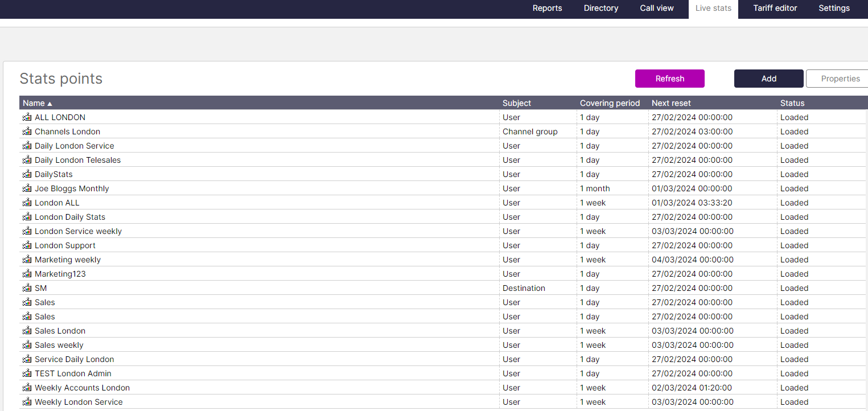Sort by the Next reset column header

[671, 103]
